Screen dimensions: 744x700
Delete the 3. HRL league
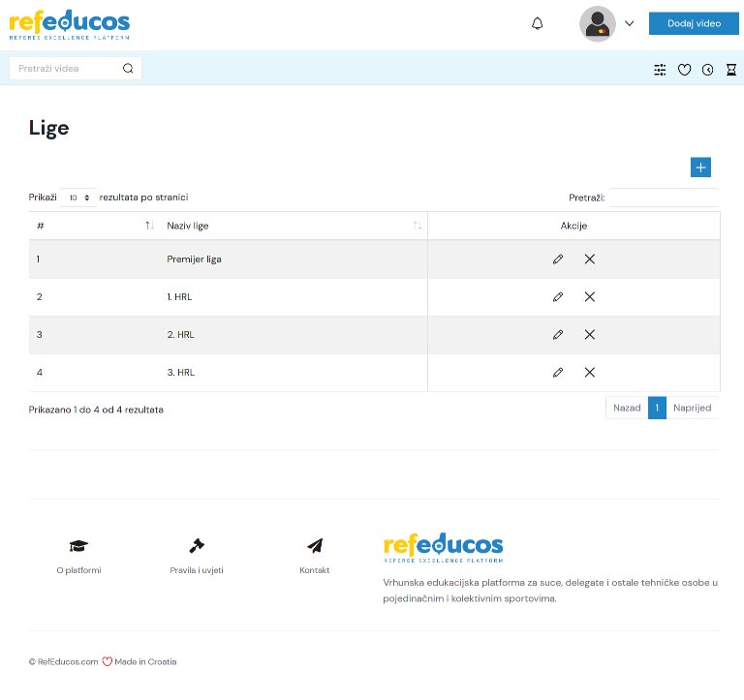(x=590, y=373)
